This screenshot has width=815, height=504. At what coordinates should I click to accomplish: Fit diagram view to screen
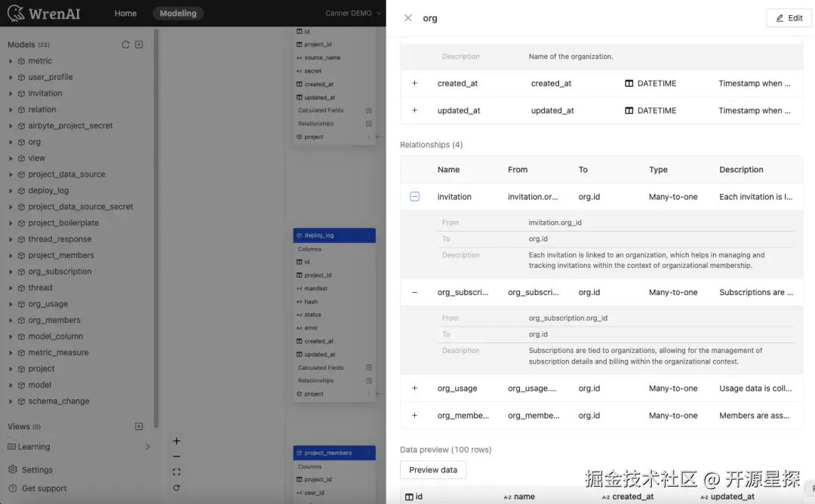tap(177, 472)
